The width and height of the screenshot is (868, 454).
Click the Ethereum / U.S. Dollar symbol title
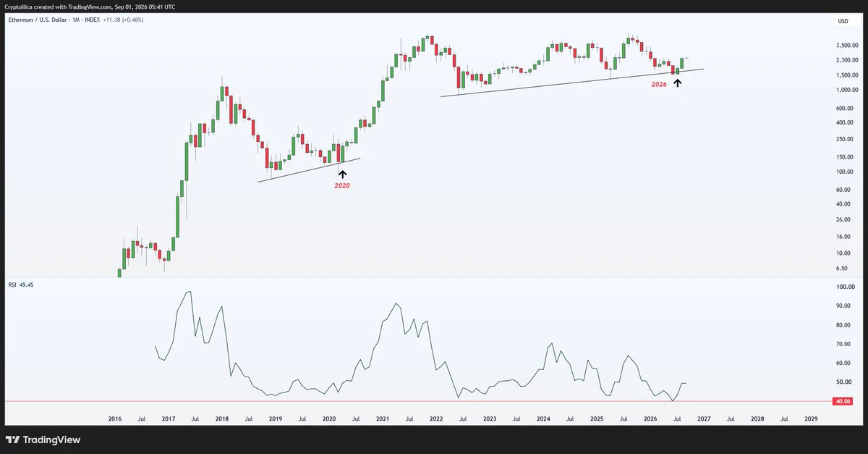click(x=36, y=20)
